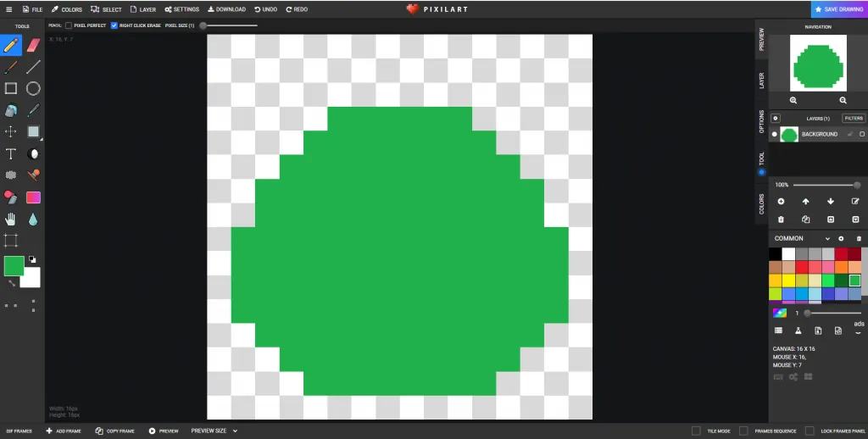
Task: Expand the selection tool submenu arrow
Action: tap(42, 138)
